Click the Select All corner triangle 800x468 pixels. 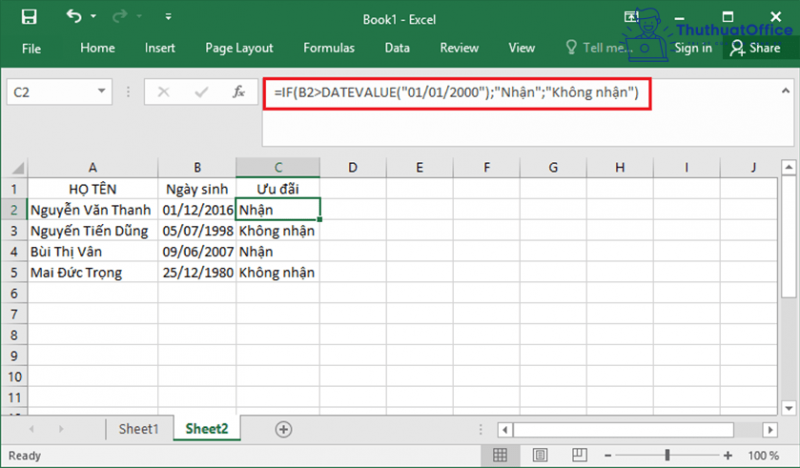[x=17, y=168]
